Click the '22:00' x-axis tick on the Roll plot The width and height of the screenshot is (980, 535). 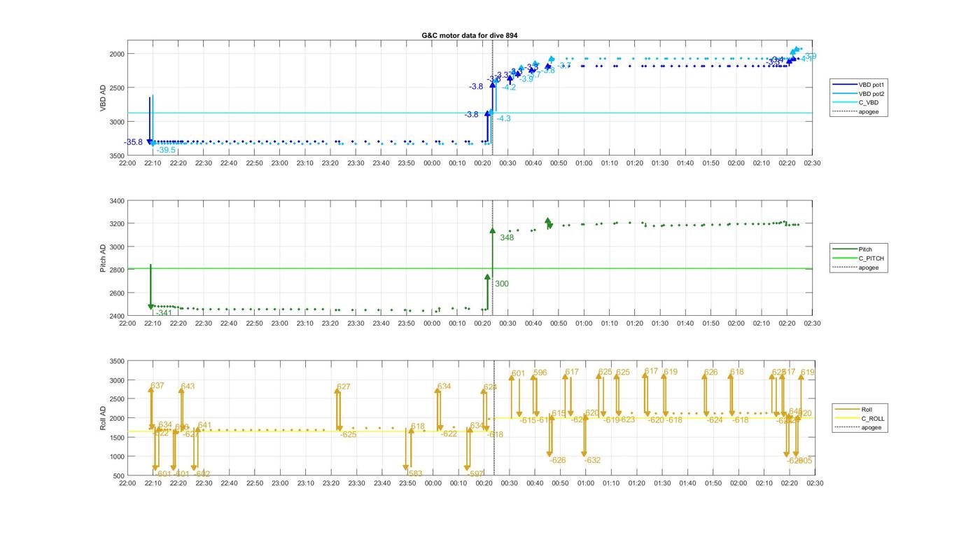[x=127, y=483]
